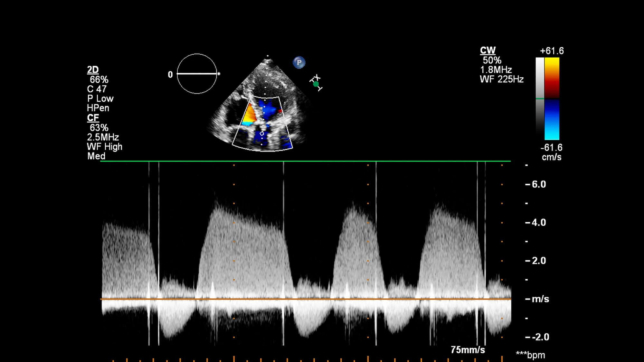Select the WF 225Hz wall filter indicator
The image size is (644, 362).
[502, 79]
